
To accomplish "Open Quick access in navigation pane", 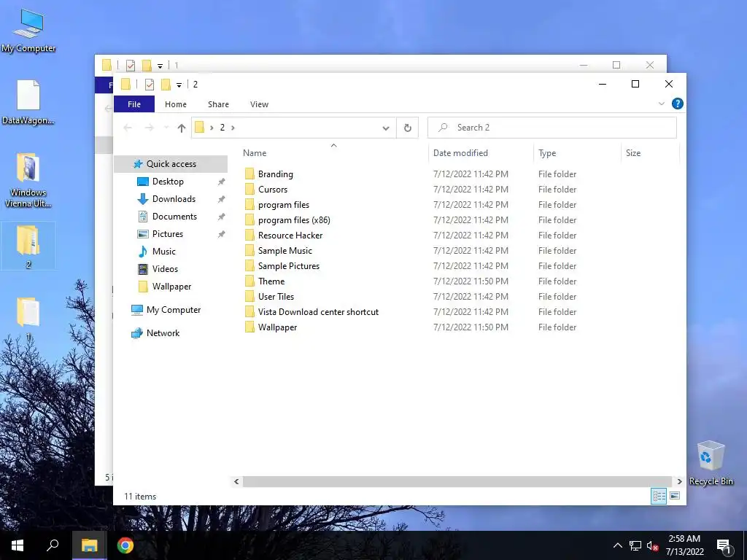I will pyautogui.click(x=171, y=164).
